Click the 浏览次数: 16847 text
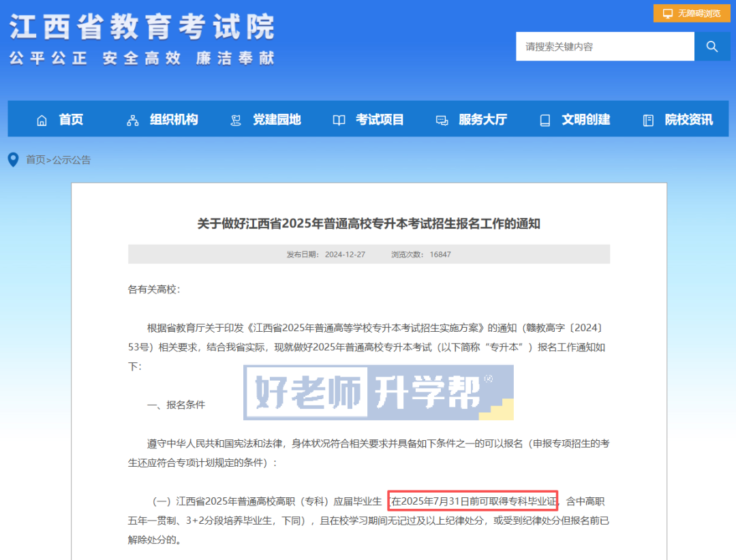 [x=421, y=254]
